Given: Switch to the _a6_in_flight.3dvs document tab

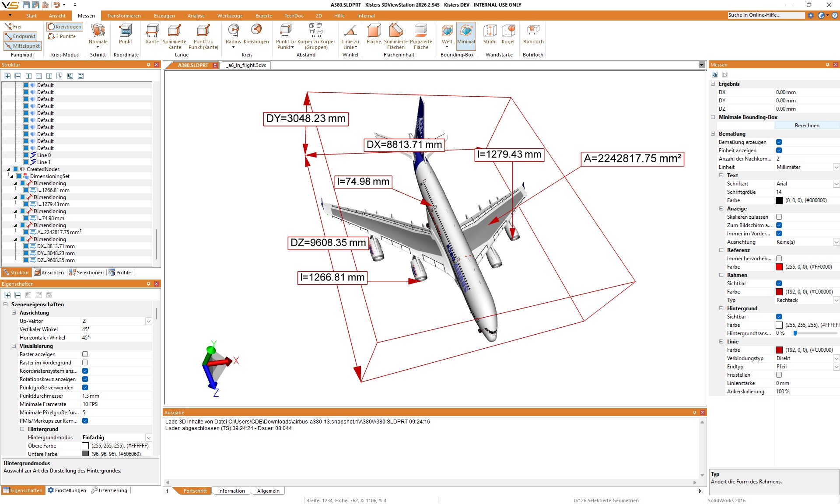Looking at the screenshot, I should 246,65.
